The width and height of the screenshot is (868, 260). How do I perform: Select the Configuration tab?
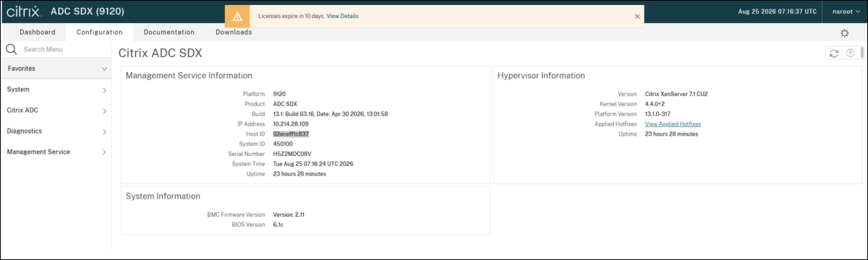coord(99,32)
